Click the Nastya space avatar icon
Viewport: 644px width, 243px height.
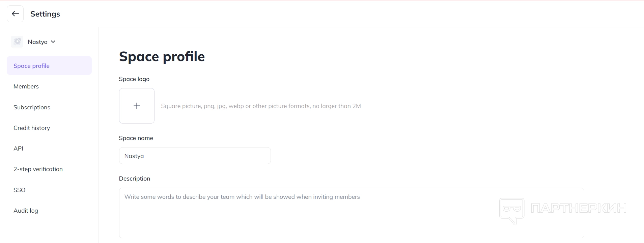(x=17, y=42)
